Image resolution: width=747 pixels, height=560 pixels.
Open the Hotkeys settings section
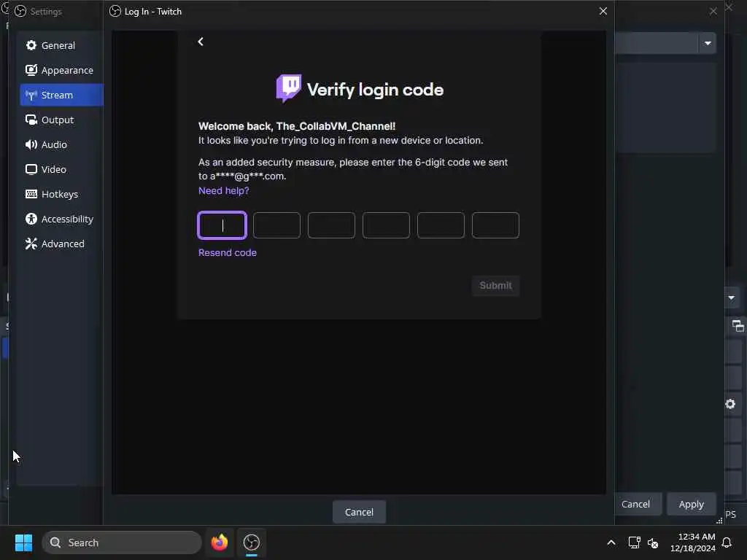(x=61, y=194)
